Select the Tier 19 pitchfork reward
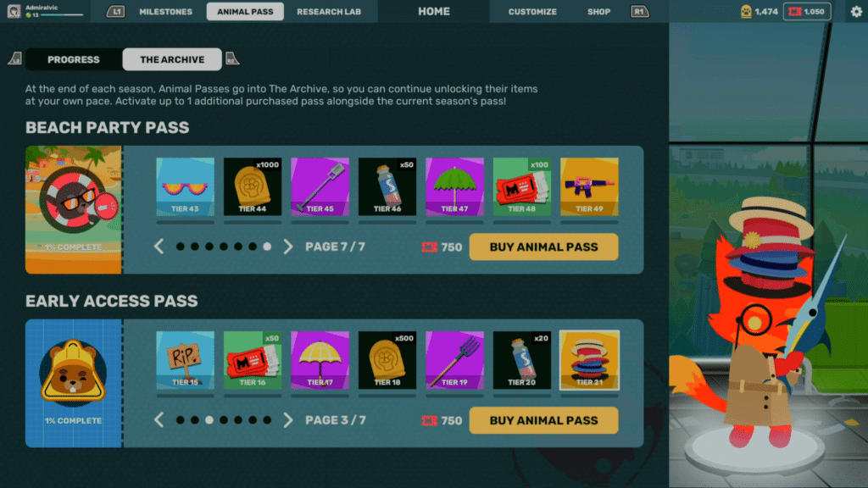Screen dimensions: 868x488 coord(454,360)
